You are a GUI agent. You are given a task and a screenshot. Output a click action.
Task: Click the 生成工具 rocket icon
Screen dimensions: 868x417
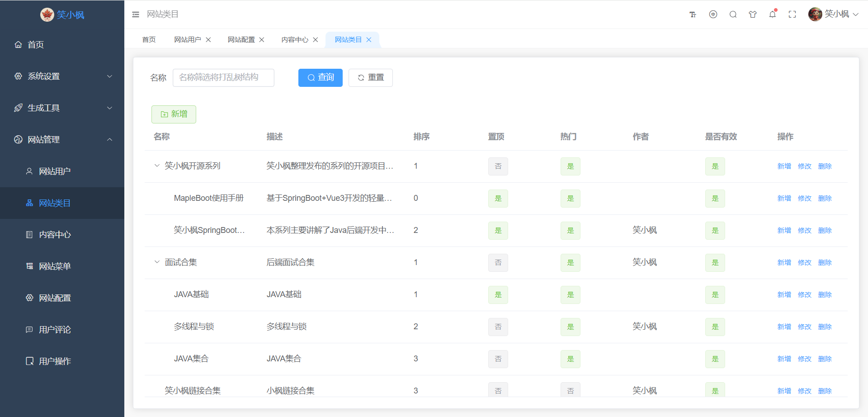pos(18,108)
